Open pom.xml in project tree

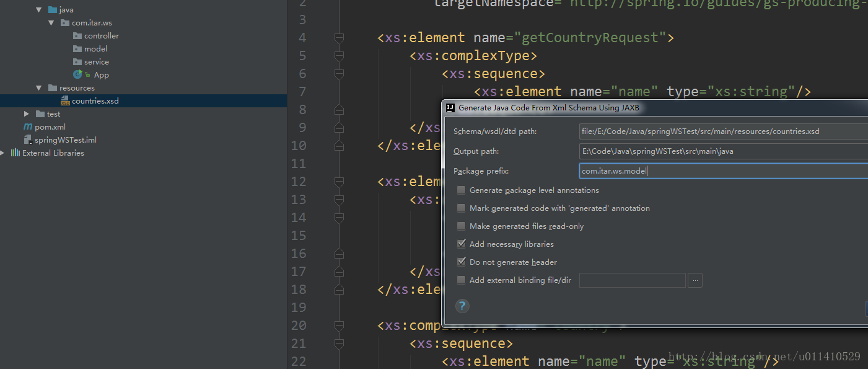50,127
